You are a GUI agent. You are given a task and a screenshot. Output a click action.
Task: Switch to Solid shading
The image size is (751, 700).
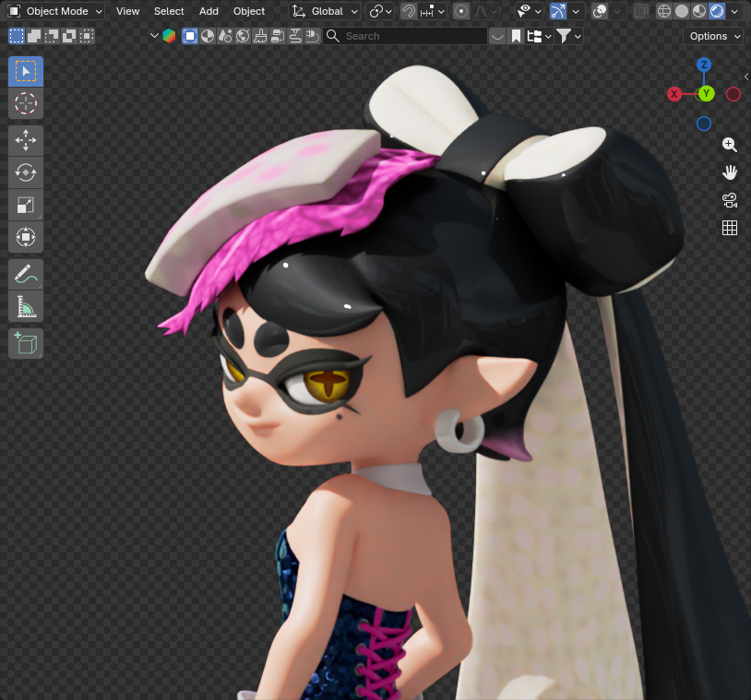[682, 11]
